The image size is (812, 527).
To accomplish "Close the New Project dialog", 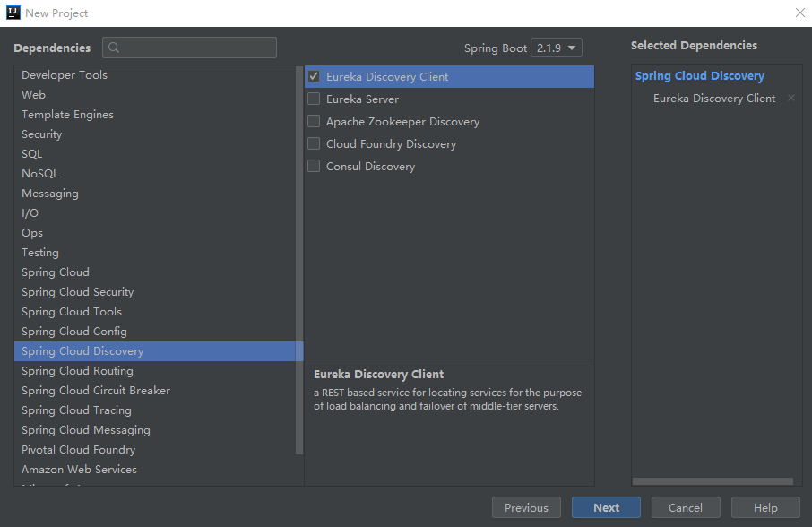I will 799,13.
